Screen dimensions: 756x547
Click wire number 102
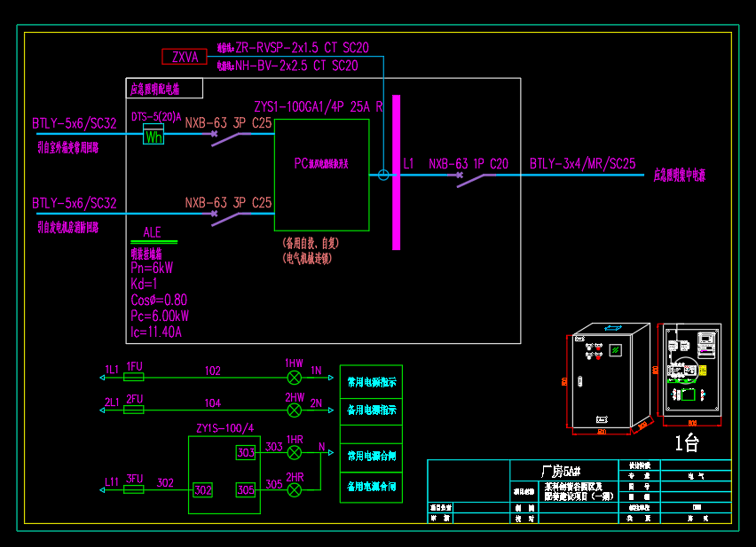click(213, 371)
